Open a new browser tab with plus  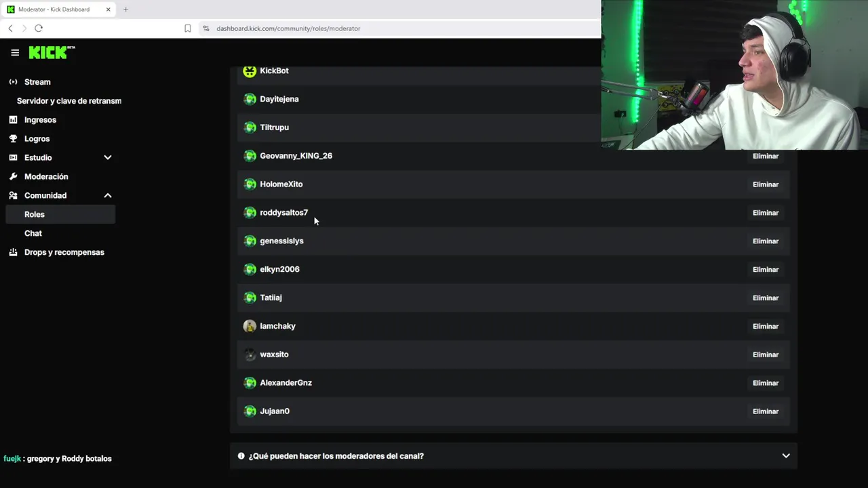(x=125, y=9)
